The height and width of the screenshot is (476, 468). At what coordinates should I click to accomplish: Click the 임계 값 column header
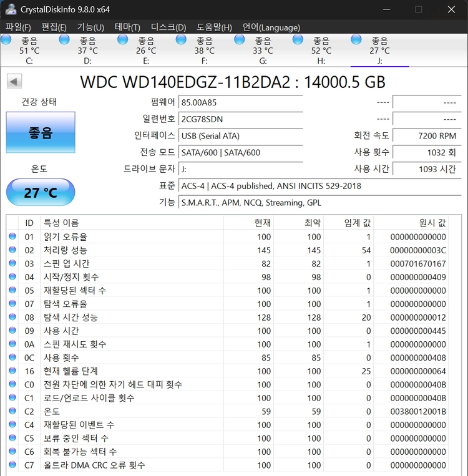point(349,223)
